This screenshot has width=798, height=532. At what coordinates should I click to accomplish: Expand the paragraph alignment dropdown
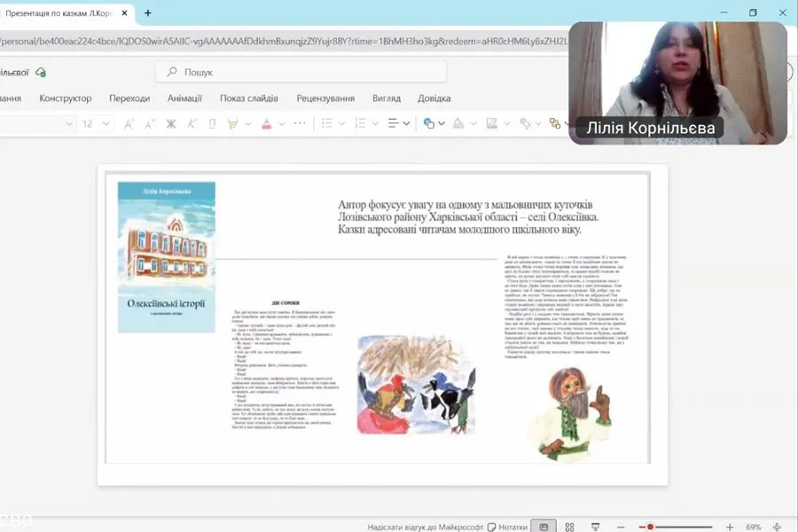pyautogui.click(x=406, y=124)
